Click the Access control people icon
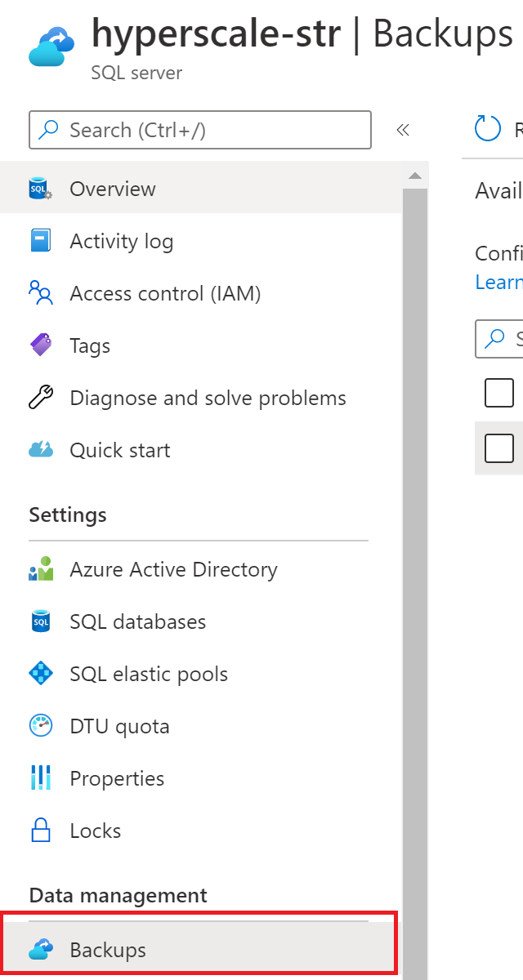The height and width of the screenshot is (980, 523). point(41,293)
